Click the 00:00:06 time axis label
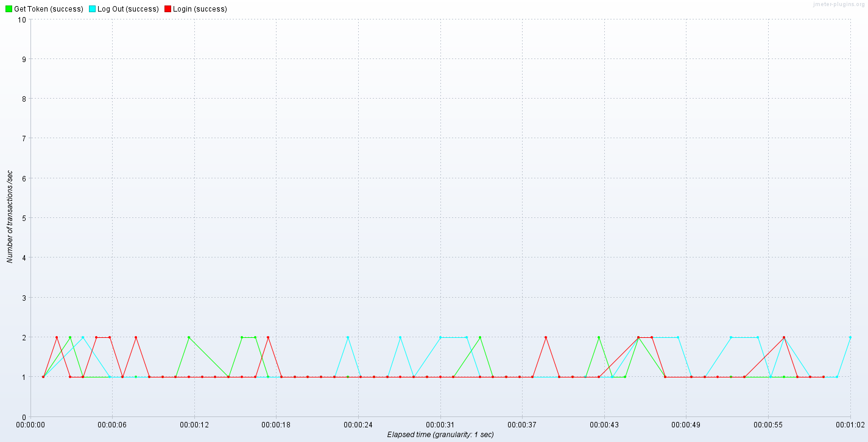868x442 pixels. click(x=113, y=424)
